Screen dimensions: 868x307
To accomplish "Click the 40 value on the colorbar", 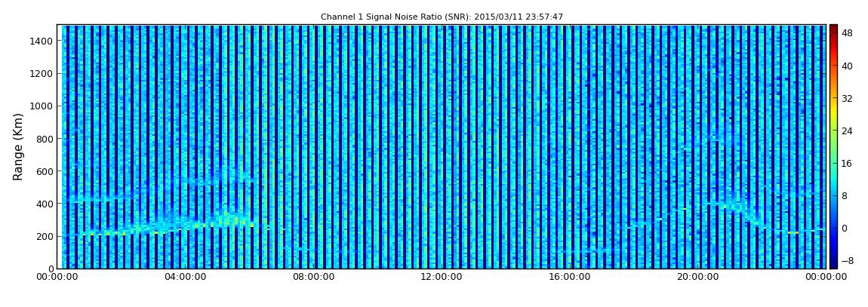I will 847,66.
